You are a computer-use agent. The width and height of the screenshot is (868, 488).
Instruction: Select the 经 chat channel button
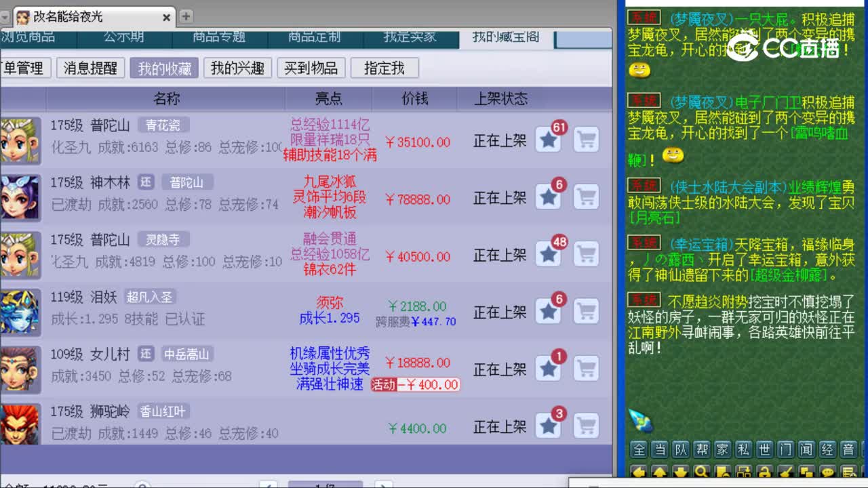coord(828,449)
